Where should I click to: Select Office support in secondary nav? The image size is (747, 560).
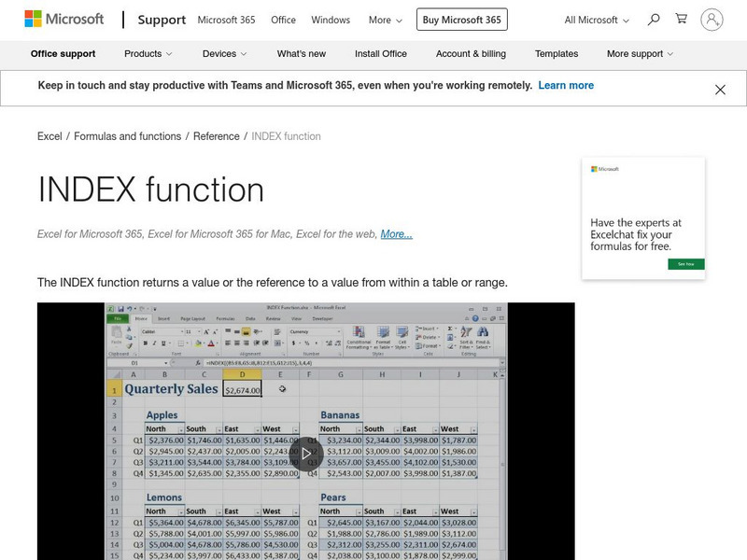[63, 54]
